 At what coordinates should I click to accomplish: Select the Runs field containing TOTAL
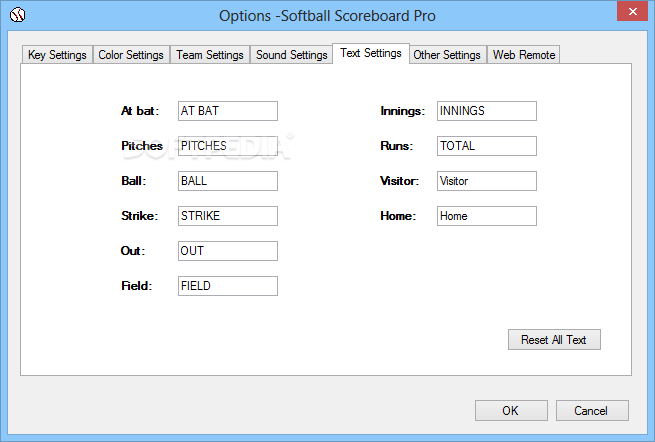(x=487, y=146)
